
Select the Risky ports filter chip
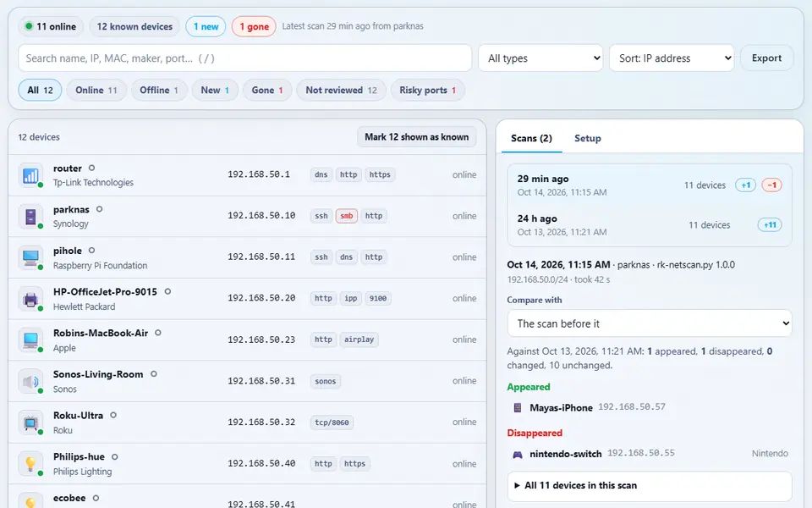(x=428, y=91)
